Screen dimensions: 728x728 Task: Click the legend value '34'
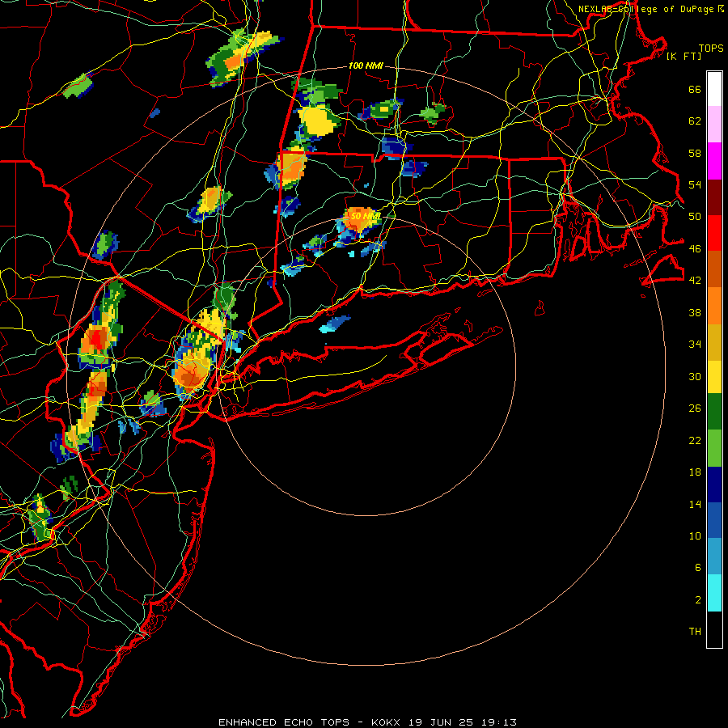point(695,345)
